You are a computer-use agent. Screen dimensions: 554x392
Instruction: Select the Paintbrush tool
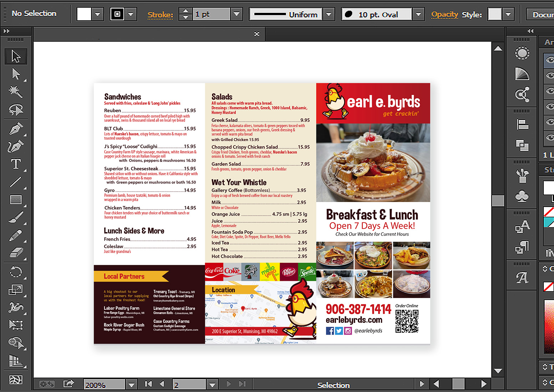[x=16, y=217]
